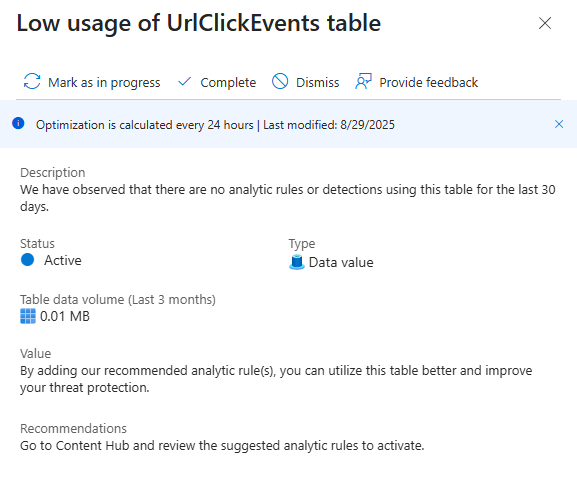Screen dimensions: 577x485
Task: Click the table grid icon beside 0.01 MB
Action: pos(28,316)
